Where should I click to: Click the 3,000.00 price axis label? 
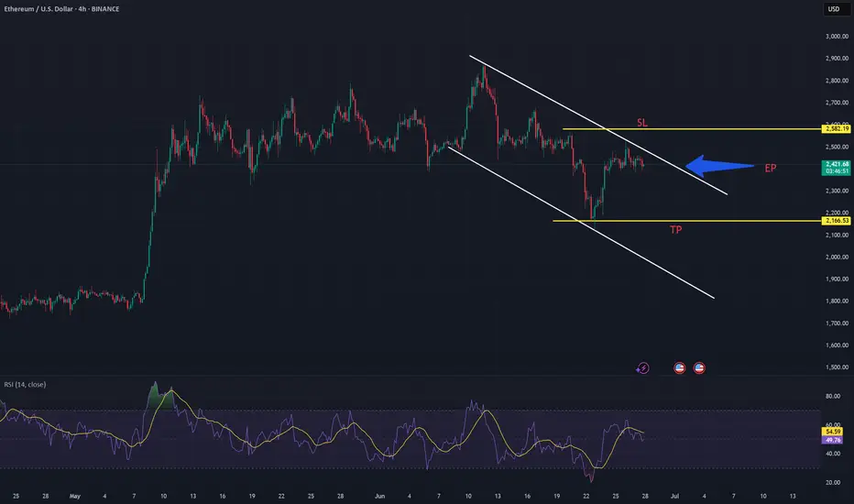click(838, 37)
